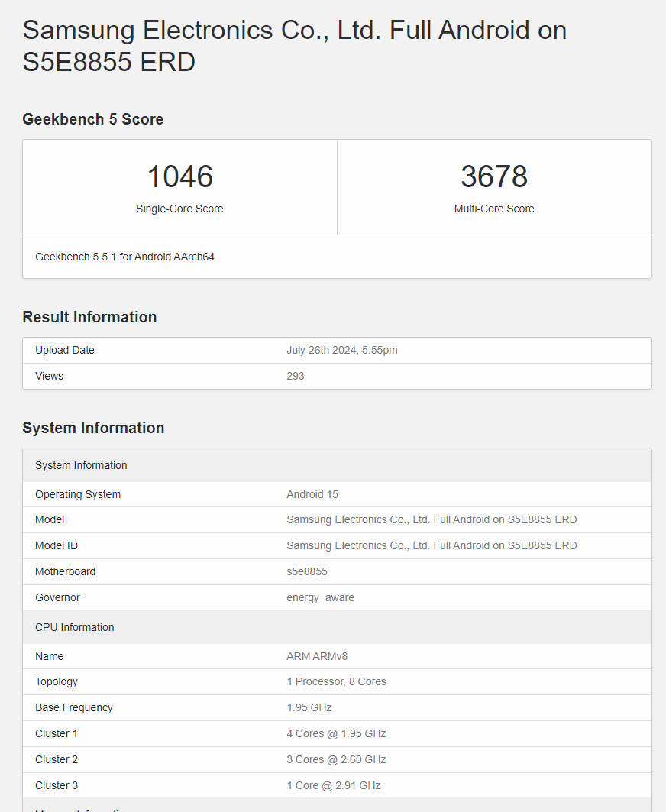Select the bold "System Information" section heading
Image resolution: width=666 pixels, height=812 pixels.
click(x=93, y=428)
